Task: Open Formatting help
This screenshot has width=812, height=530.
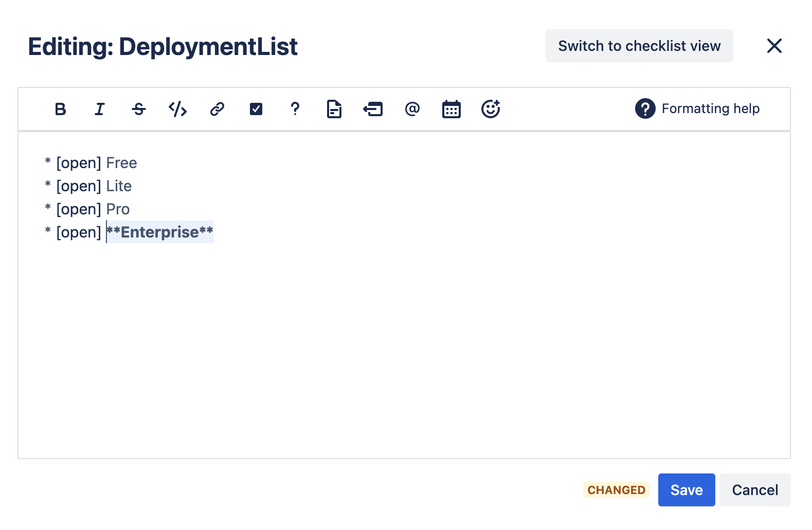Action: (x=697, y=109)
